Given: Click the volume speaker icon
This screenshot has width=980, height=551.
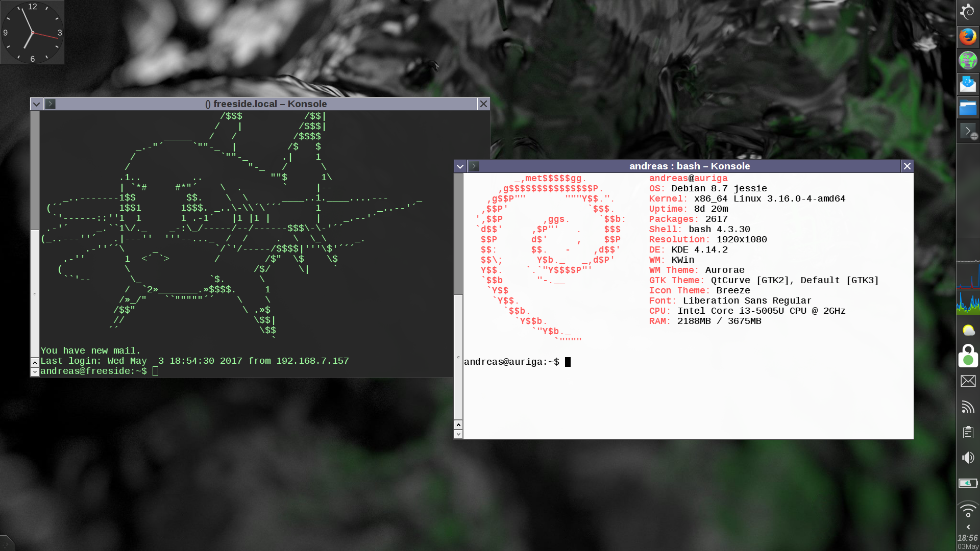Looking at the screenshot, I should tap(968, 458).
